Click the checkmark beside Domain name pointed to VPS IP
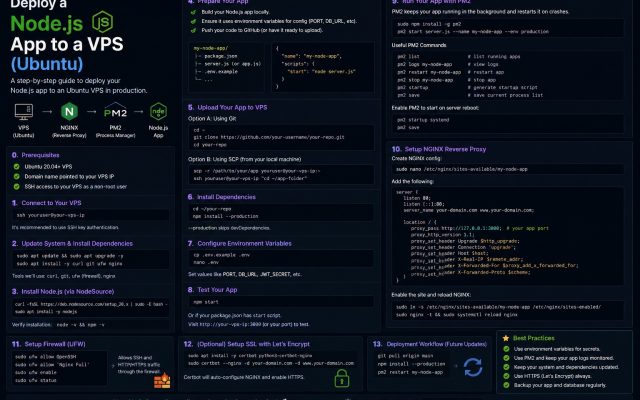 pyautogui.click(x=17, y=177)
